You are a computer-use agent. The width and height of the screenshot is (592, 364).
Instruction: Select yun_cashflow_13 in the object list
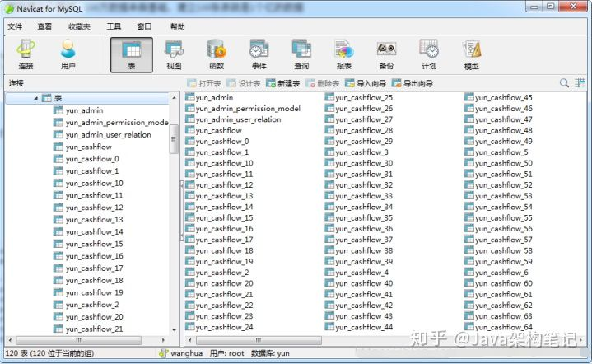pos(224,196)
